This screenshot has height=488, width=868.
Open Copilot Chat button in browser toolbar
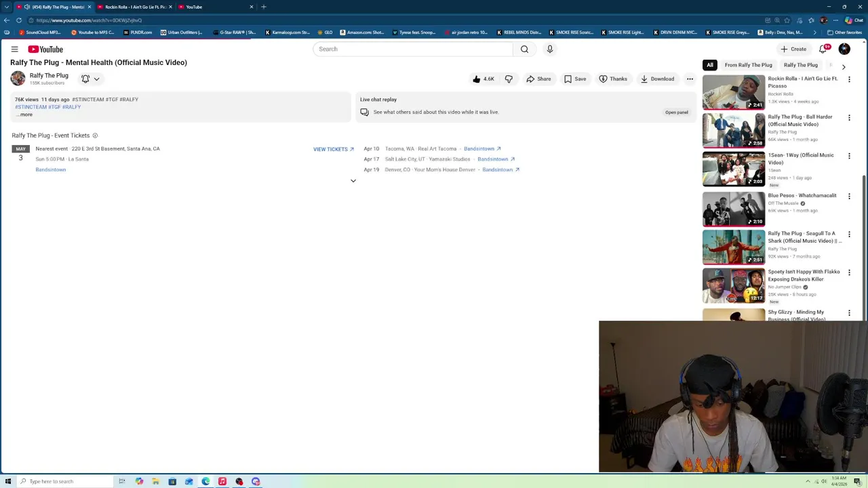click(853, 20)
